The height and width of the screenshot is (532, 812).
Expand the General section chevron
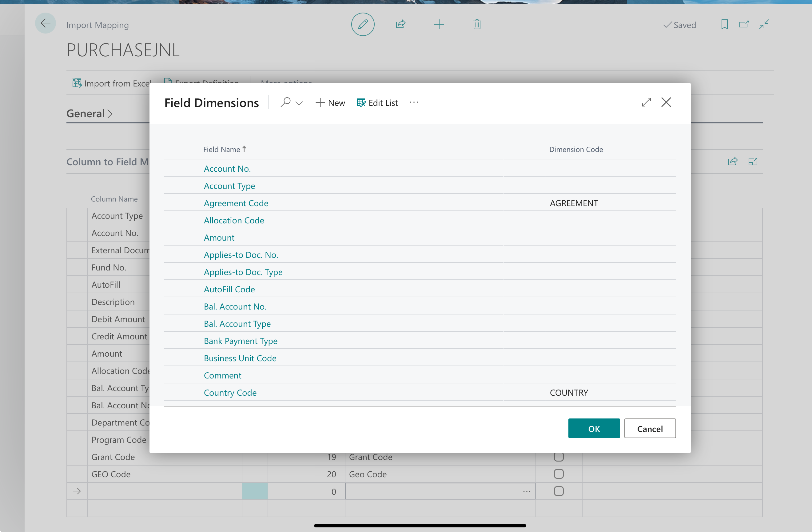click(109, 114)
